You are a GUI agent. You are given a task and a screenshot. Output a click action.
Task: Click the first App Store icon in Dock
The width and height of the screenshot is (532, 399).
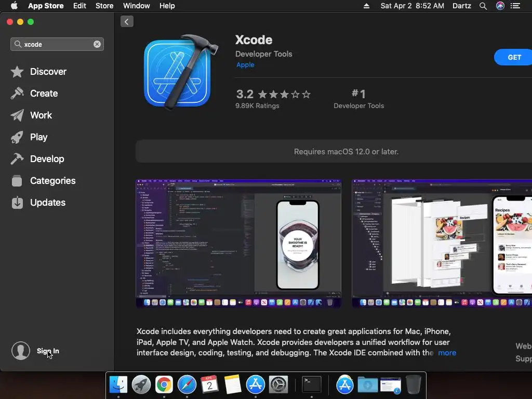click(256, 385)
